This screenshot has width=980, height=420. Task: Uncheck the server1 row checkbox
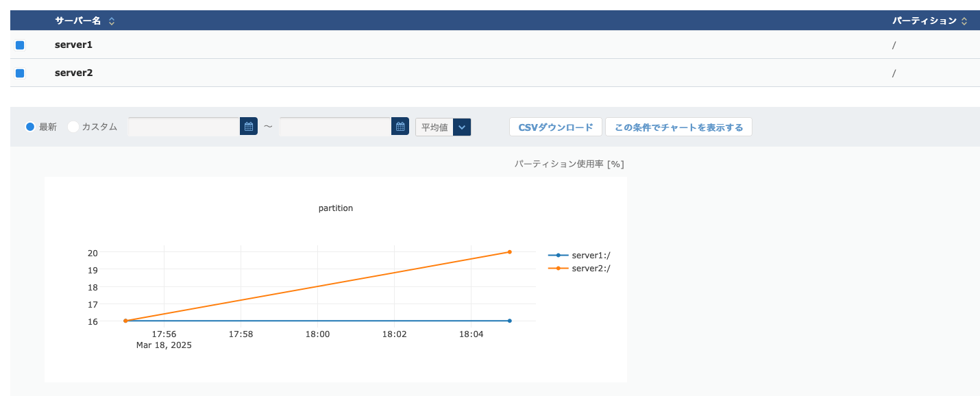tap(20, 45)
